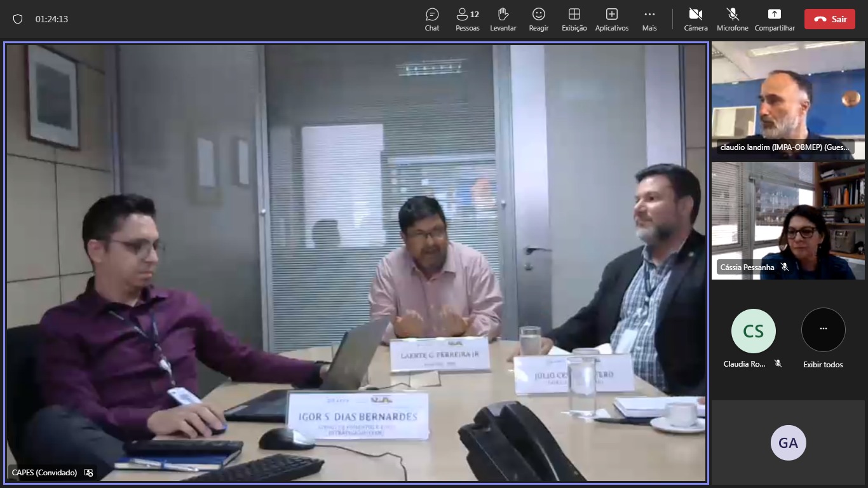Open the Aplicativos apps panel
Image resolution: width=868 pixels, height=488 pixels.
pos(611,19)
